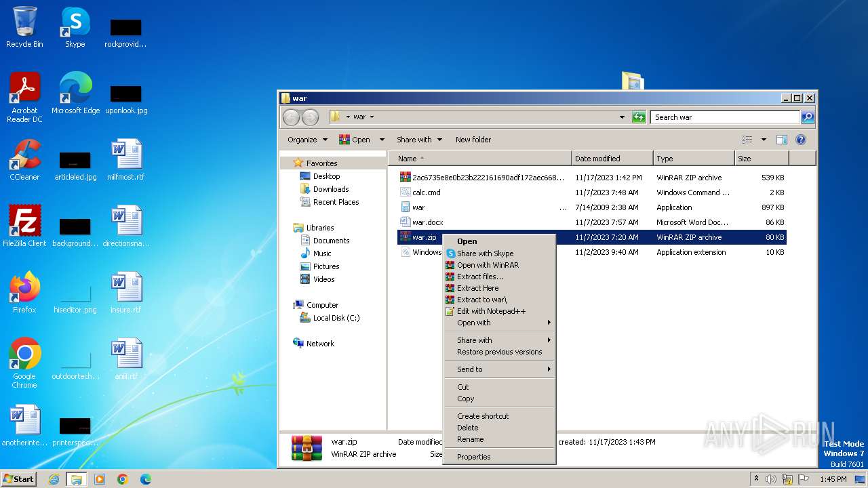This screenshot has width=868, height=488.
Task: Open Google Chrome desktop shortcut
Action: (24, 363)
